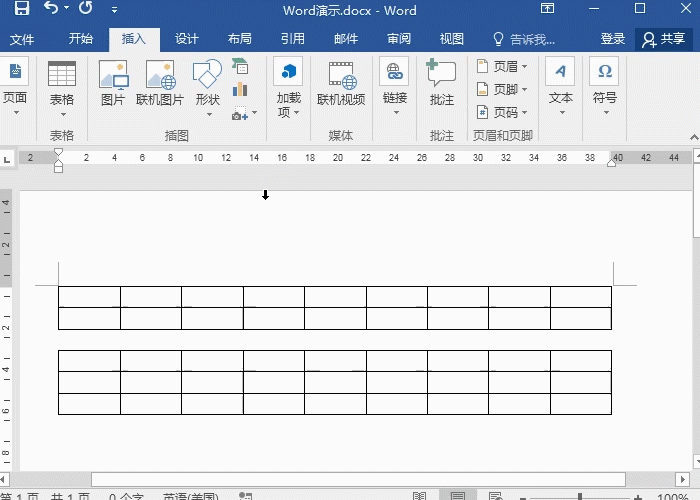Collapse the ribbon with the arrow

(693, 137)
